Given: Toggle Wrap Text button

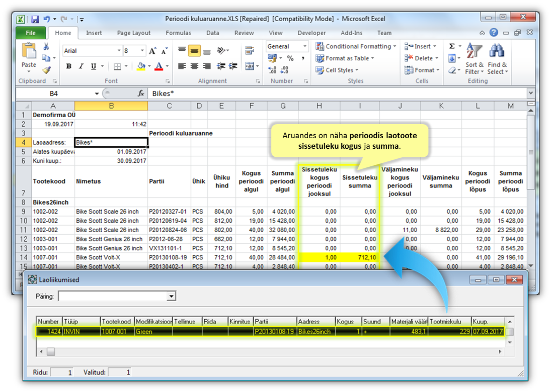Looking at the screenshot, I should [x=250, y=51].
